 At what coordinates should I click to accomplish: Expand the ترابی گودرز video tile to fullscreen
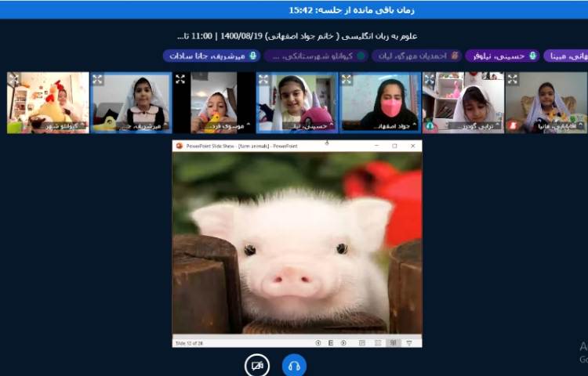[x=430, y=79]
